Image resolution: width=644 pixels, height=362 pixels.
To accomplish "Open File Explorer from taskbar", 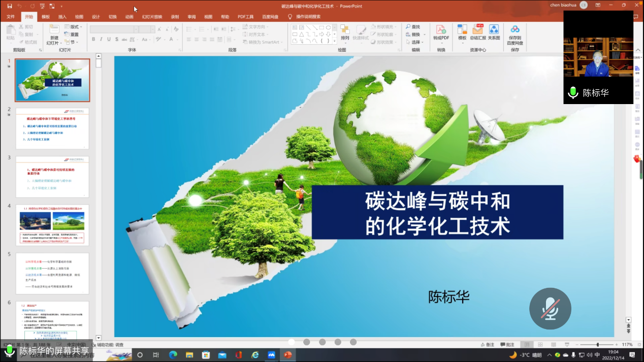I will coord(189,354).
